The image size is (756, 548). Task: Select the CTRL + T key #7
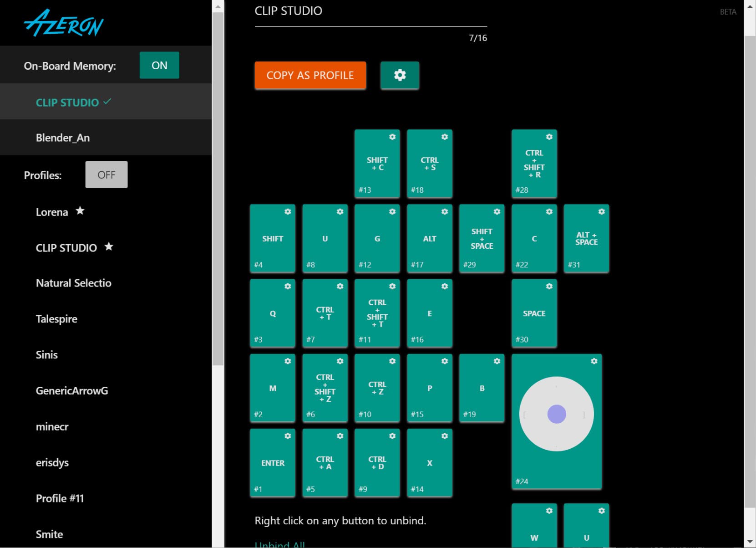325,313
